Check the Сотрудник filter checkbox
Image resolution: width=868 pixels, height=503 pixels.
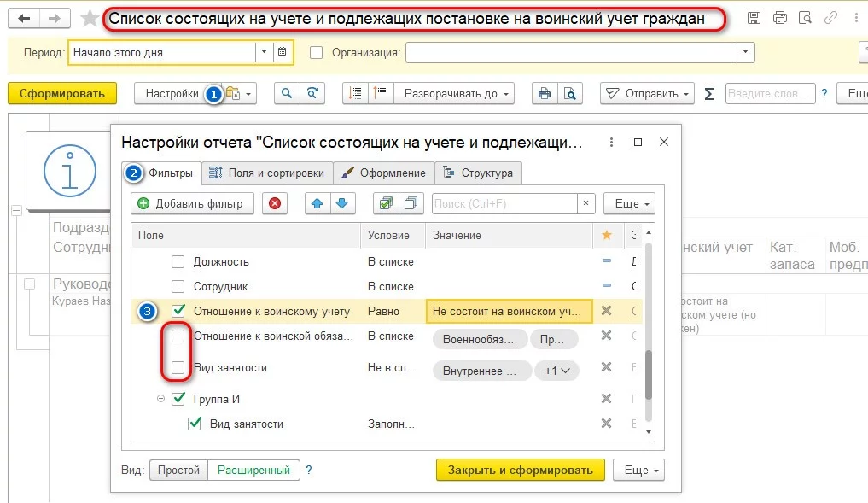point(178,286)
